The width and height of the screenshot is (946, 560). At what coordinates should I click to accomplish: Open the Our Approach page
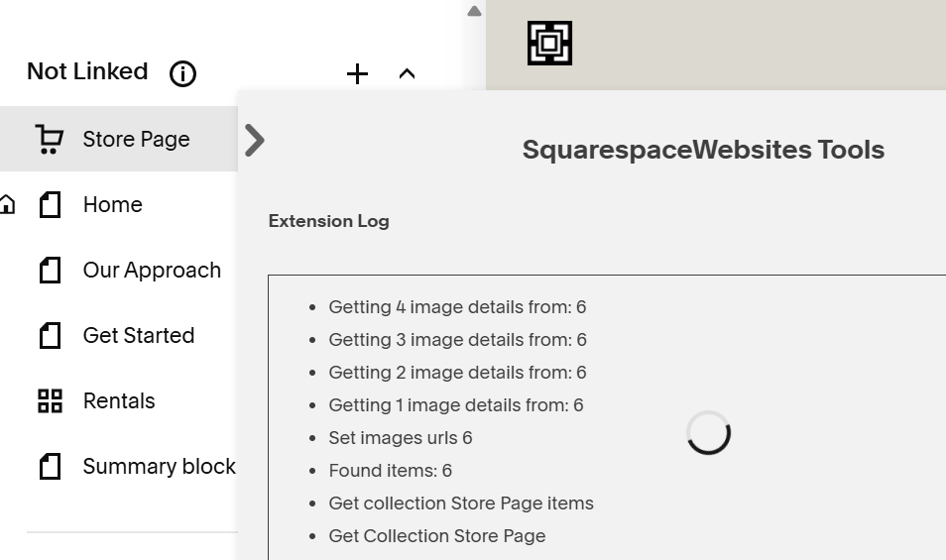pyautogui.click(x=152, y=270)
